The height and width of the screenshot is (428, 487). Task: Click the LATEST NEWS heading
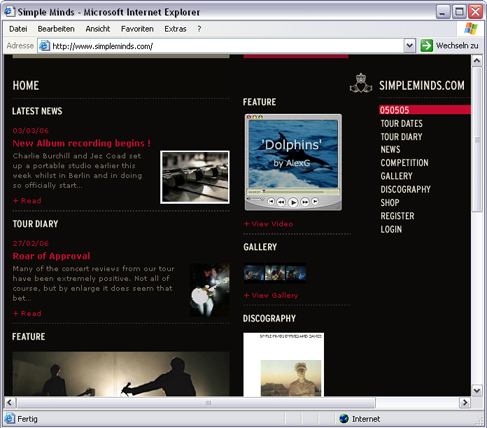[37, 111]
